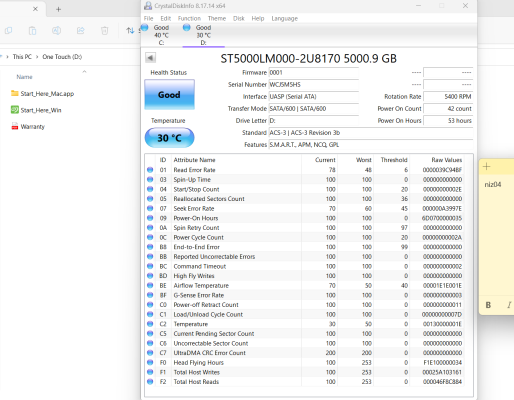Click status icon for Read Error Rate
This screenshot has height=400, width=514.
(x=150, y=170)
